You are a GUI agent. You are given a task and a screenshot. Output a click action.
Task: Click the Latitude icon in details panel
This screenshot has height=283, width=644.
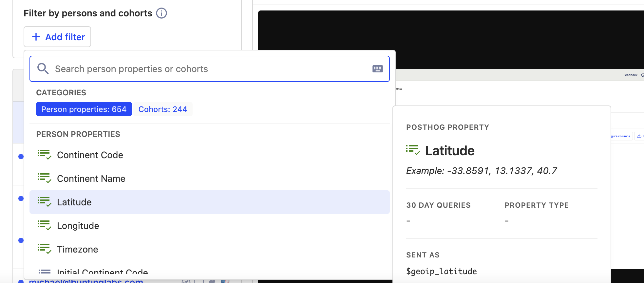coord(413,150)
